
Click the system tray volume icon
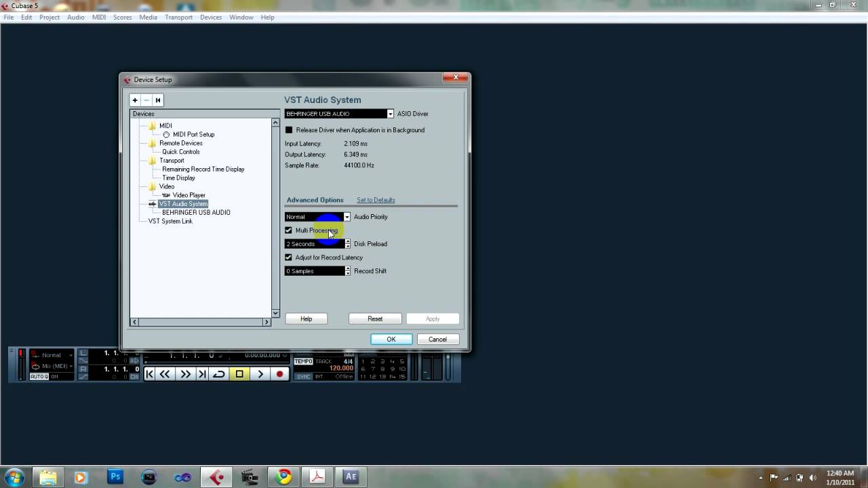click(812, 477)
